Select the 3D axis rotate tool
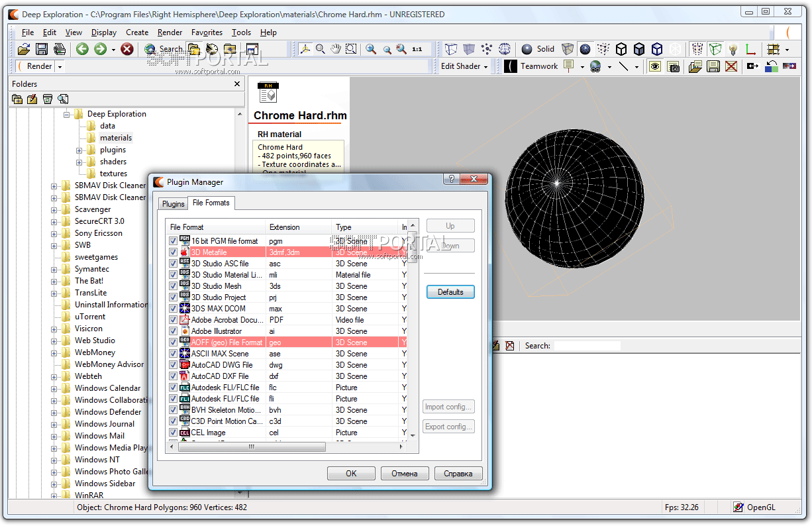 click(305, 49)
